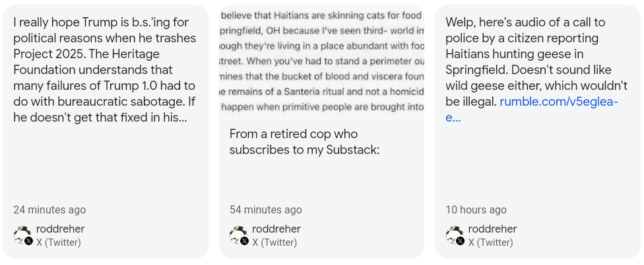Click X logo badge on retired cop post
Image resolution: width=644 pixels, height=265 pixels.
click(245, 241)
